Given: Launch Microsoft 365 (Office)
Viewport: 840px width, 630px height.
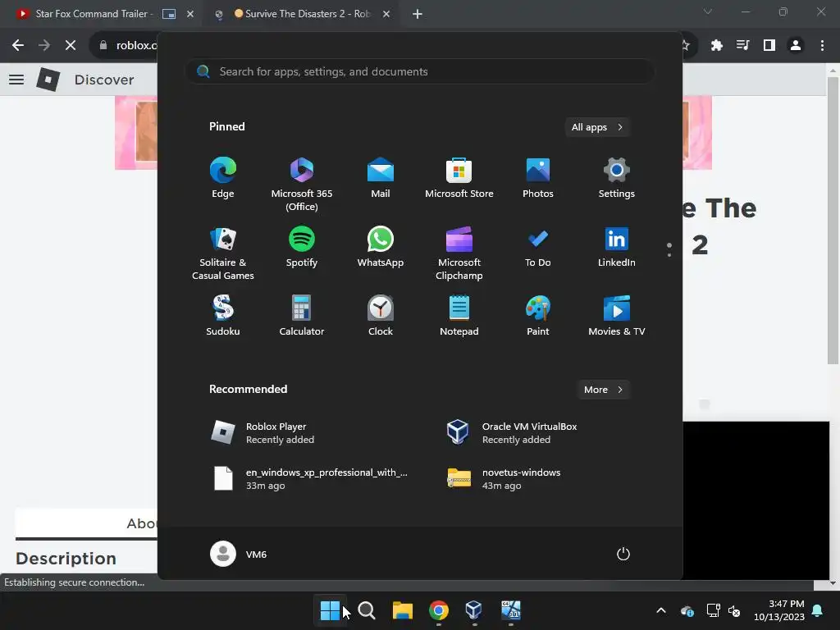Looking at the screenshot, I should click(302, 185).
